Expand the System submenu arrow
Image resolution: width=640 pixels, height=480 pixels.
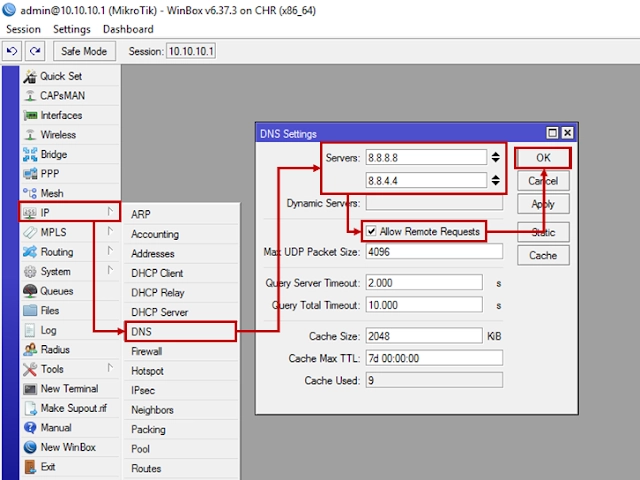tap(110, 270)
